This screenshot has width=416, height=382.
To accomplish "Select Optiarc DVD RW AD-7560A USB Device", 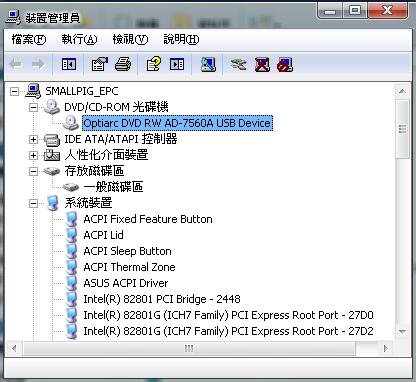I will 177,123.
